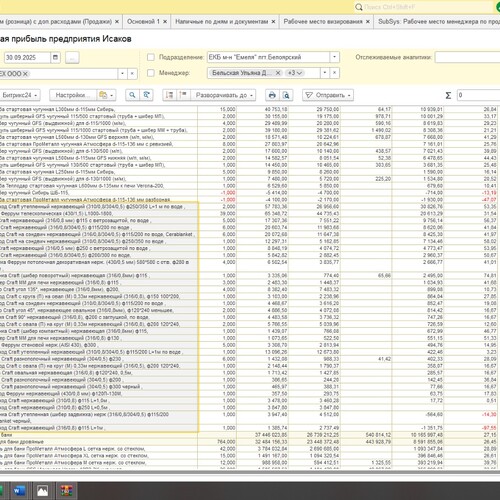The image size is (500, 500).
Task: Open print preview icon
Action: point(286,95)
